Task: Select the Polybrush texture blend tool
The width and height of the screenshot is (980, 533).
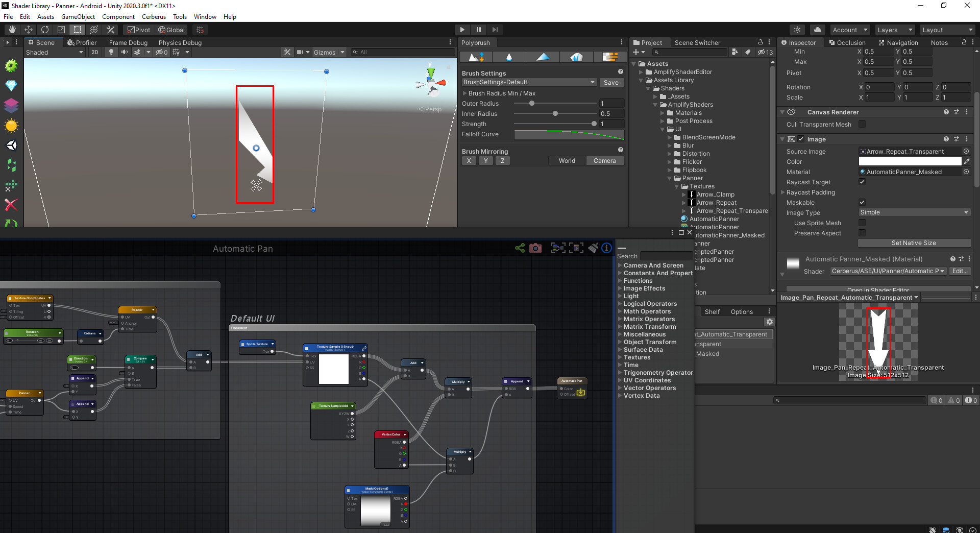Action: (610, 57)
